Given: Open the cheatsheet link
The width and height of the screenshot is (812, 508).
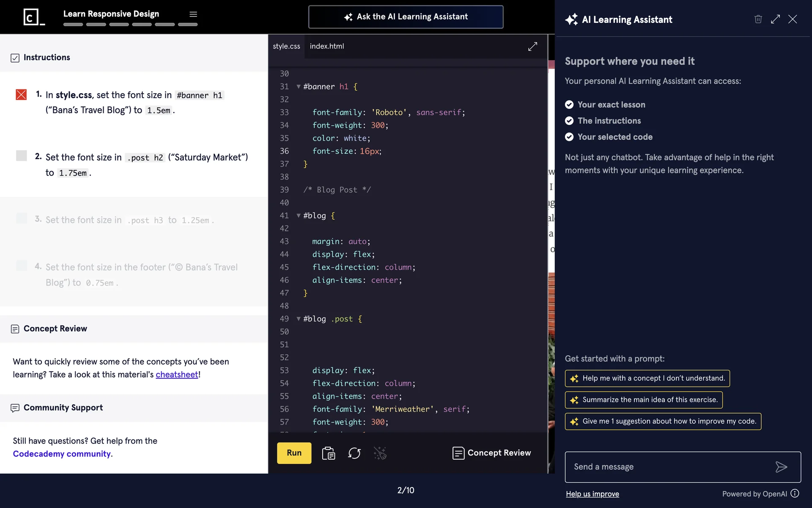Looking at the screenshot, I should coord(177,374).
